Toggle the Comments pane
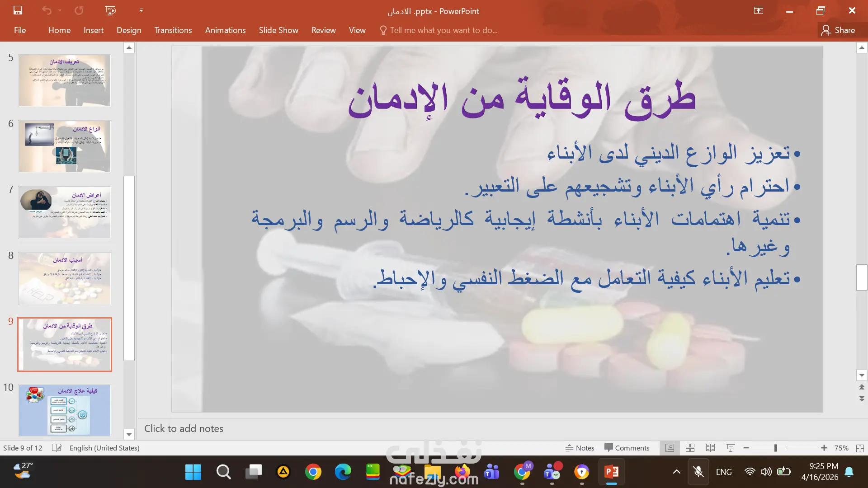The width and height of the screenshot is (868, 488). 627,448
